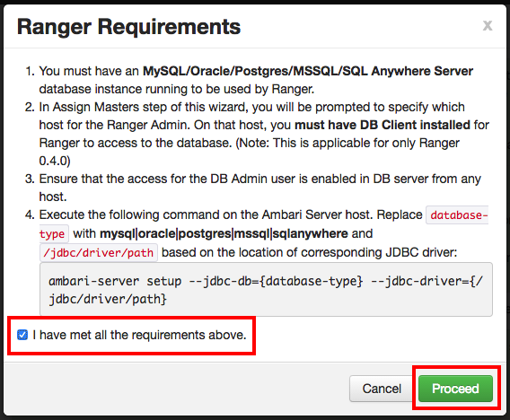Click the 'Ranger Requirements' dialog title
510x420 pixels.
click(x=128, y=27)
